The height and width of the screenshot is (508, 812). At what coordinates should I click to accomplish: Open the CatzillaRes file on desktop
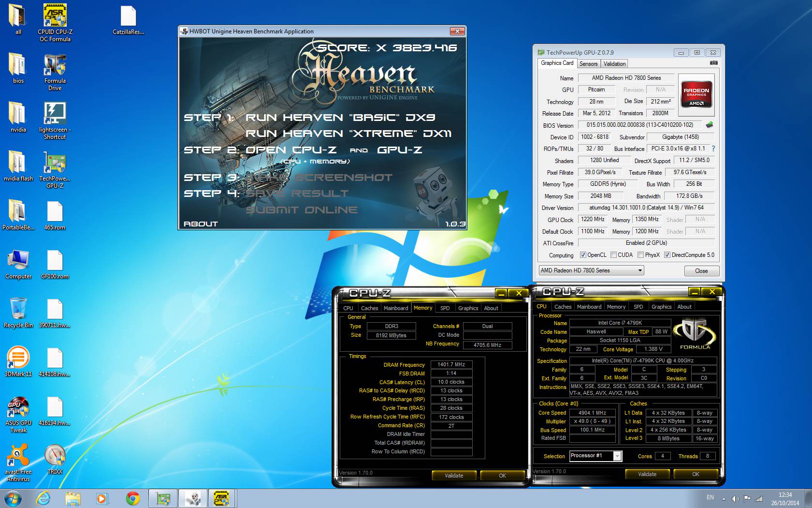(128, 19)
